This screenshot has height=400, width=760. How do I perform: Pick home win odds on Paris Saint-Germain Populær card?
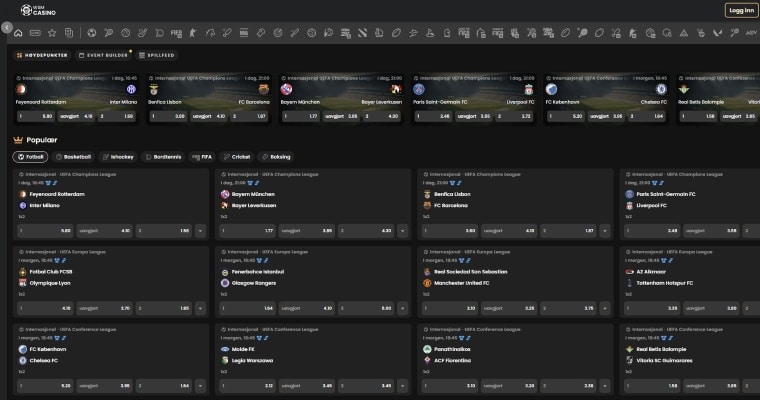point(651,231)
